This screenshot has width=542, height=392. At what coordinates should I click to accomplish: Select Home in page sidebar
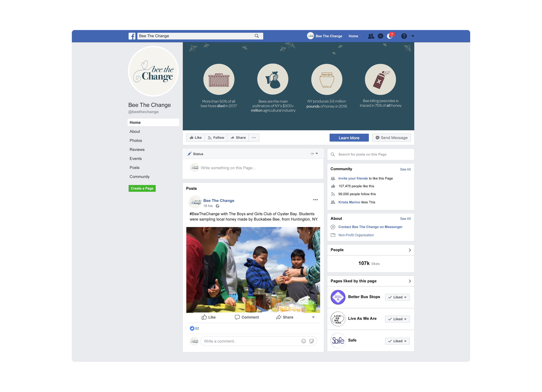coord(153,123)
